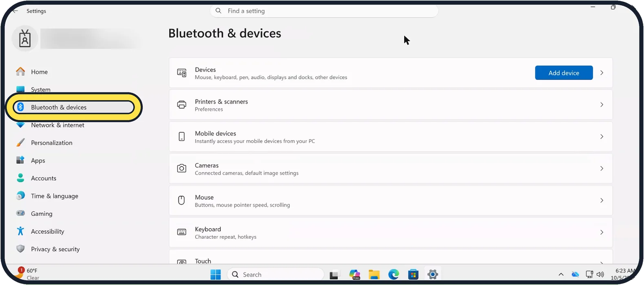The height and width of the screenshot is (285, 644).
Task: Click the OneDrive cloud tray icon
Action: (575, 274)
